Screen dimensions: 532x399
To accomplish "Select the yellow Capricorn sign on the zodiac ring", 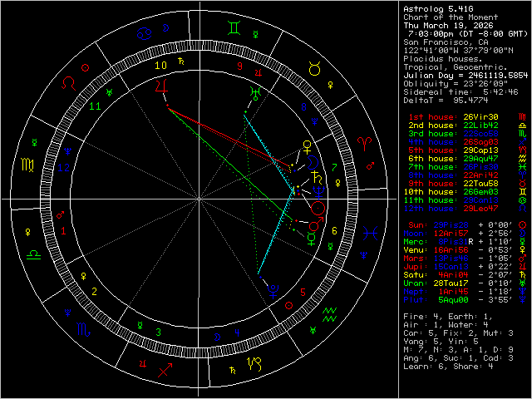I will click(x=256, y=364).
